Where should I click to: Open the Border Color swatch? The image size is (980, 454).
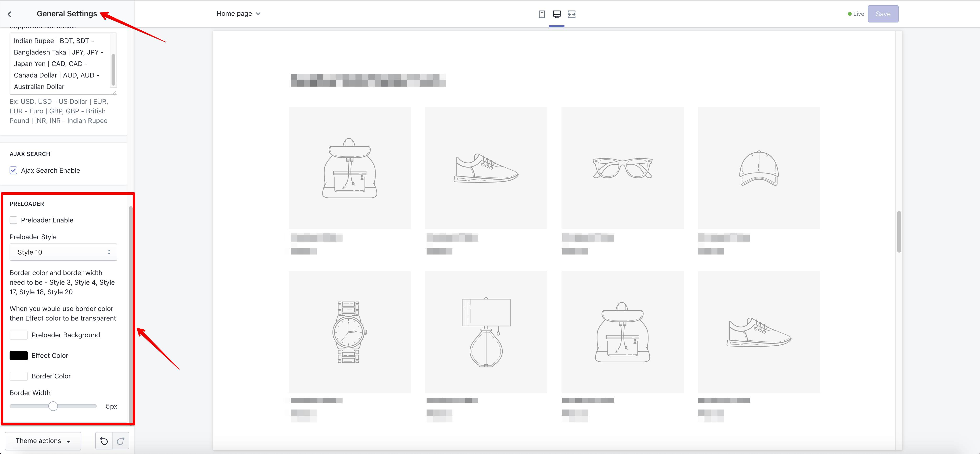pos(19,376)
